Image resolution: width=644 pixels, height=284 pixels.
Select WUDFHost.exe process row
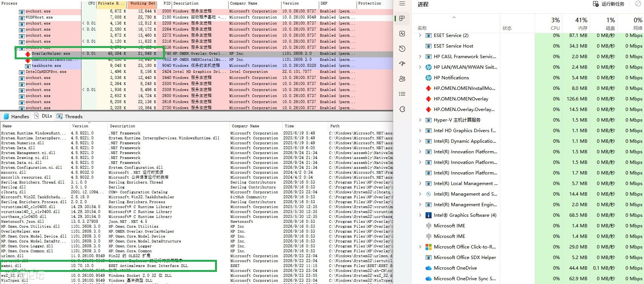tap(196, 17)
